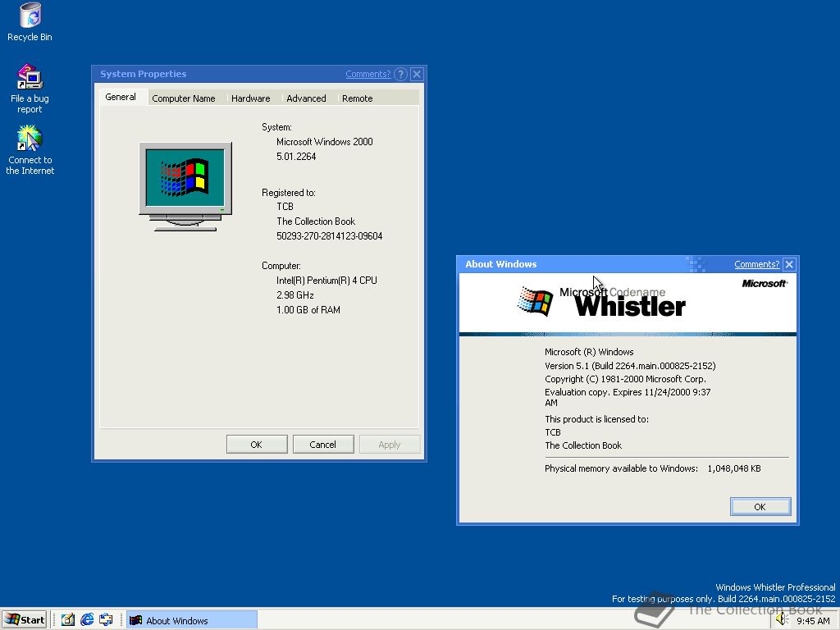Click the Microsoft logo in About Windows banner
The image size is (840, 630).
(765, 283)
